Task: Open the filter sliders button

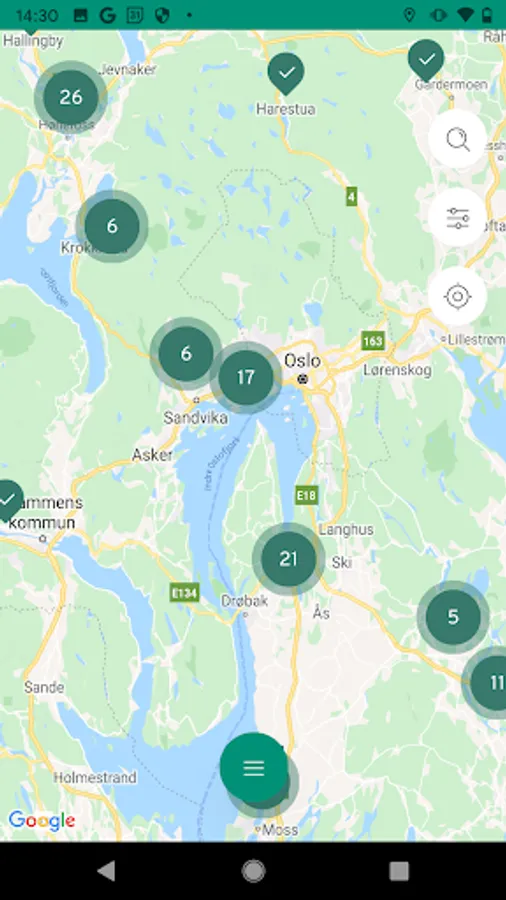Action: [x=457, y=218]
